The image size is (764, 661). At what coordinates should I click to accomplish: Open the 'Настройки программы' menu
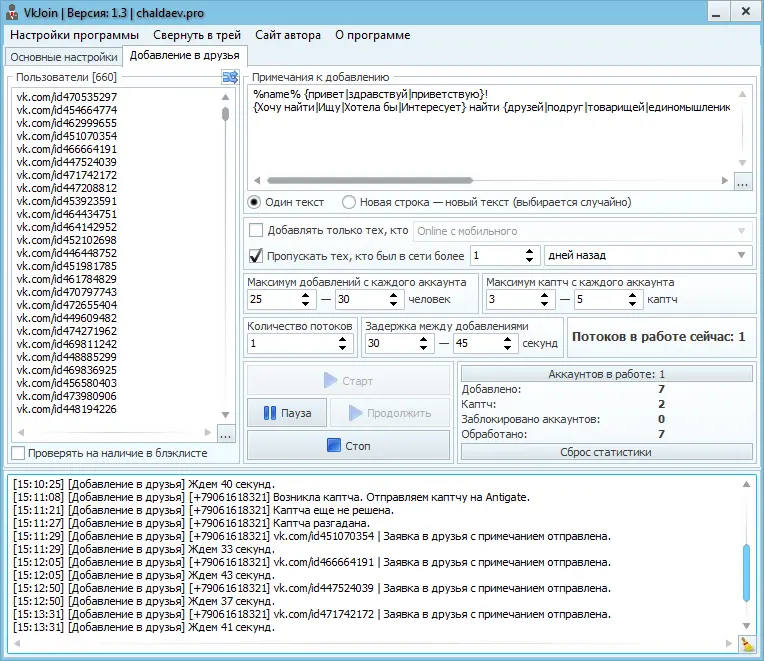tap(74, 35)
